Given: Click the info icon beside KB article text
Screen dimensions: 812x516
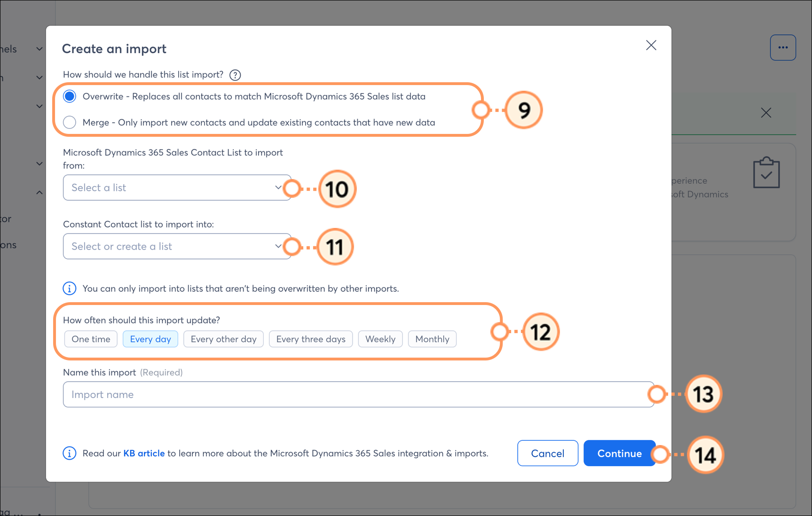Looking at the screenshot, I should click(x=70, y=453).
